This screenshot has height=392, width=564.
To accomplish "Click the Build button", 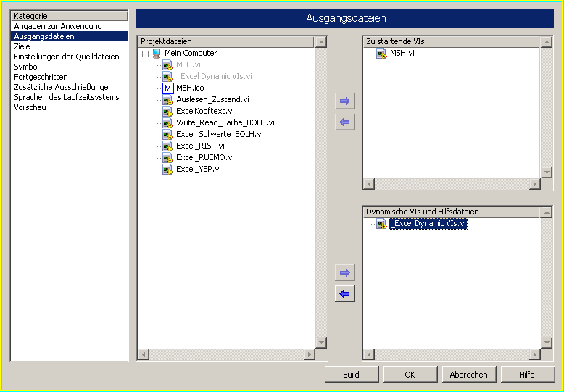I will click(352, 375).
